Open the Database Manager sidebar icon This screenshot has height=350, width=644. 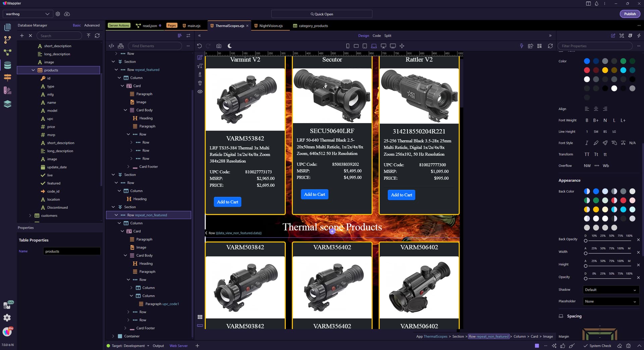pos(7,65)
